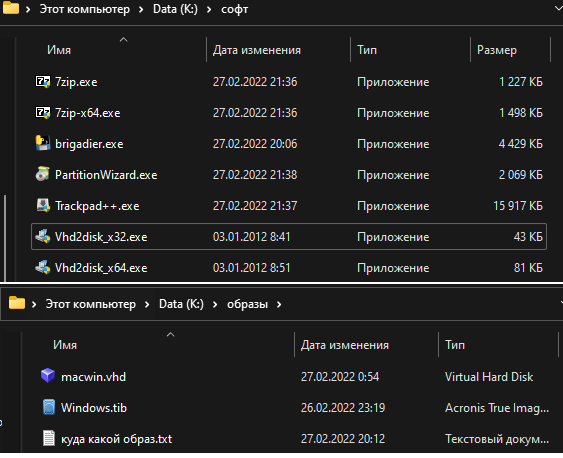
Task: Go to Data (K:) in the образы breadcrumb
Action: tap(181, 304)
